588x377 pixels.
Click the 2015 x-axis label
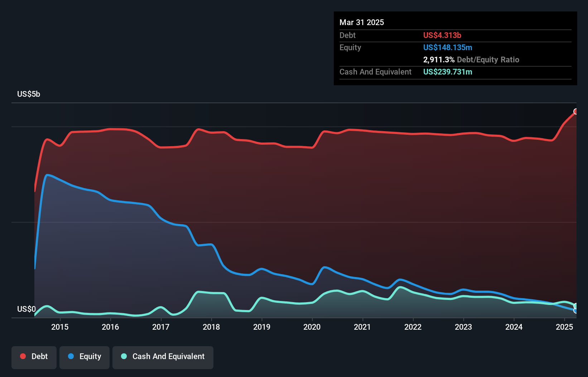pyautogui.click(x=60, y=327)
